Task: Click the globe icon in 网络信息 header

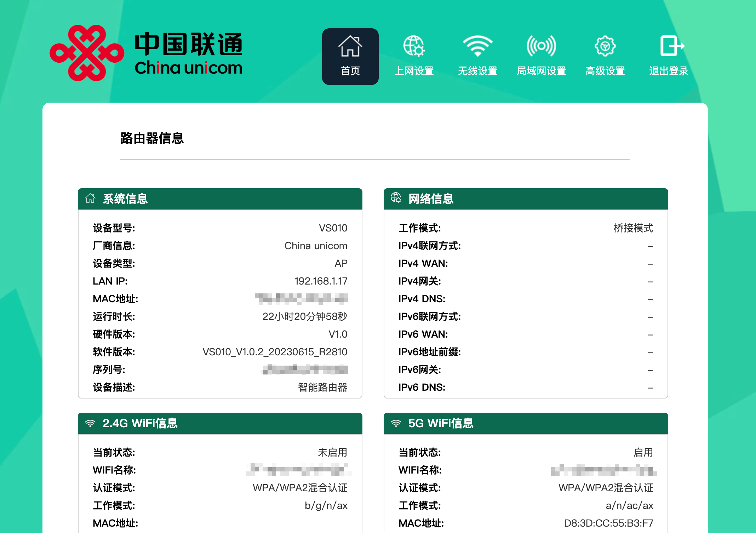Action: click(396, 198)
